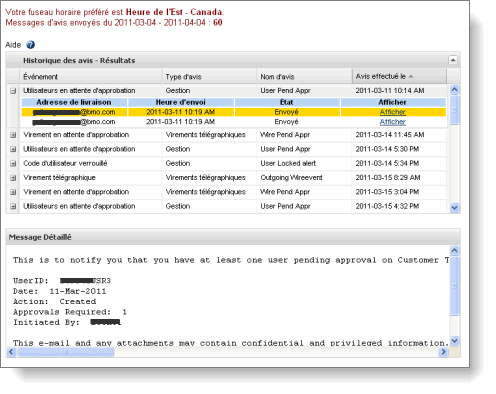
Task: Expand the row dated 2011-03-14 11:45 AM
Action: (13, 135)
